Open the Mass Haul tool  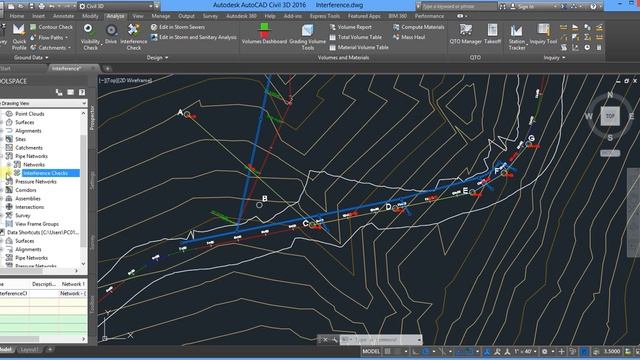(409, 37)
